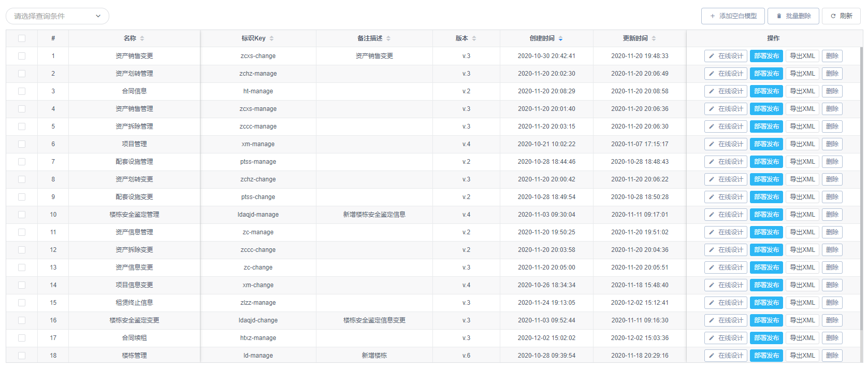
Task: Open 在线设计 for 资产划转变更 row
Action: click(726, 179)
